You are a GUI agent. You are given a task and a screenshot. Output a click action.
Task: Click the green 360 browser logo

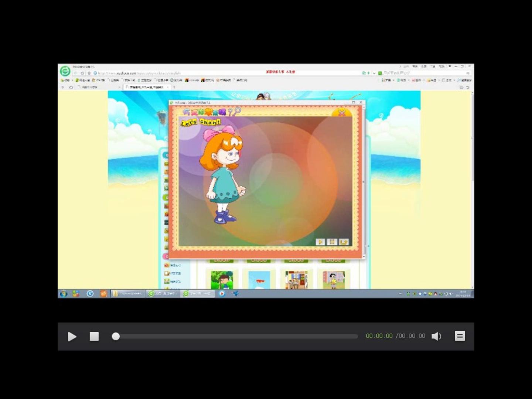[x=65, y=71]
